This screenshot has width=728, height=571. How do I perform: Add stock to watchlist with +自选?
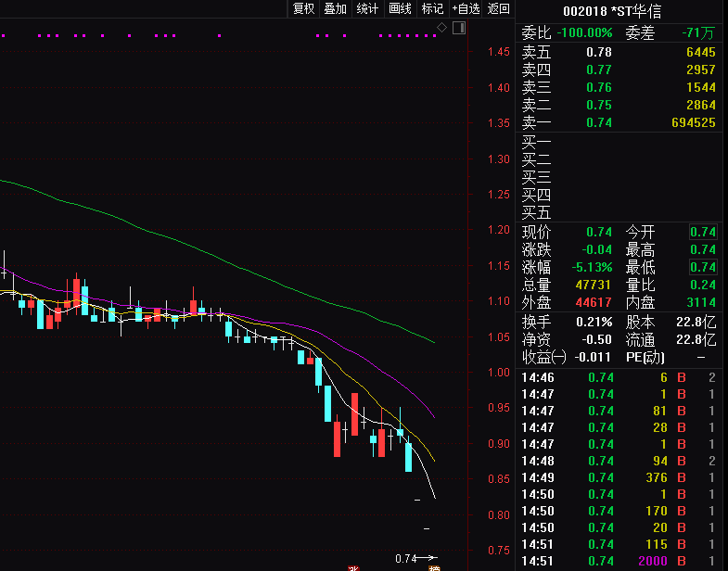(466, 8)
